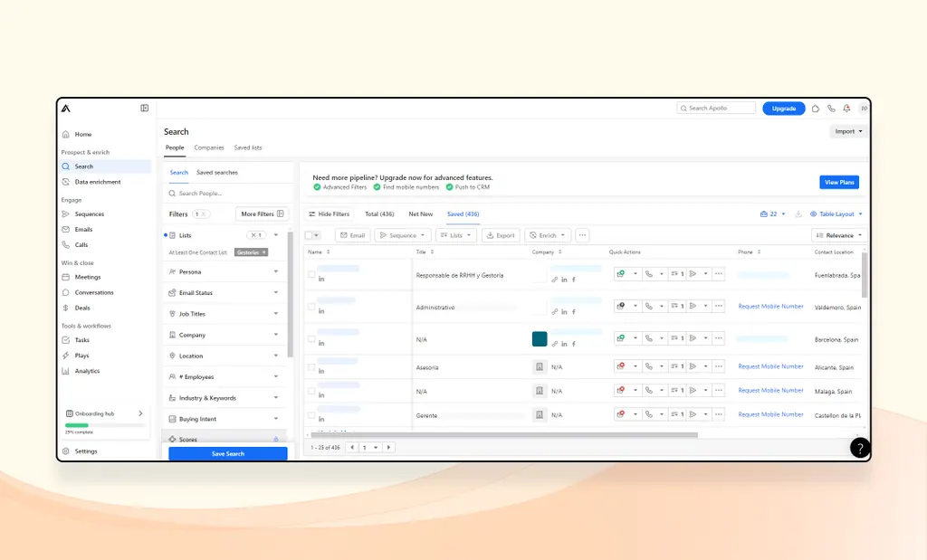Screen dimensions: 927x560
Task: Click the Search People input field
Action: point(227,194)
